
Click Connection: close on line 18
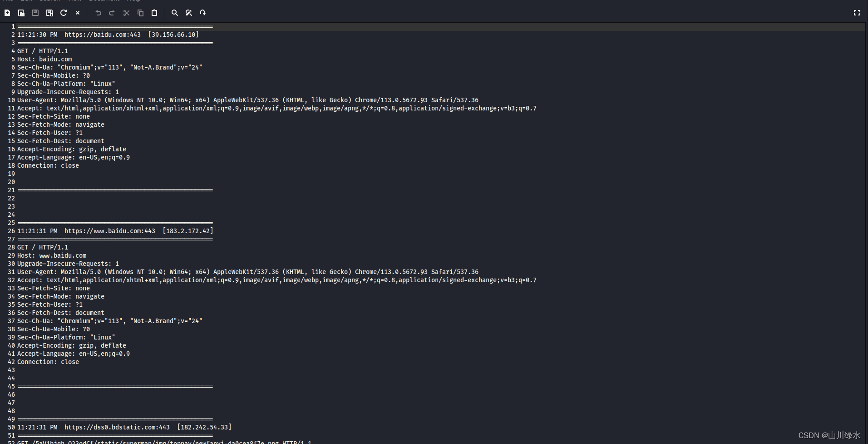[48, 165]
